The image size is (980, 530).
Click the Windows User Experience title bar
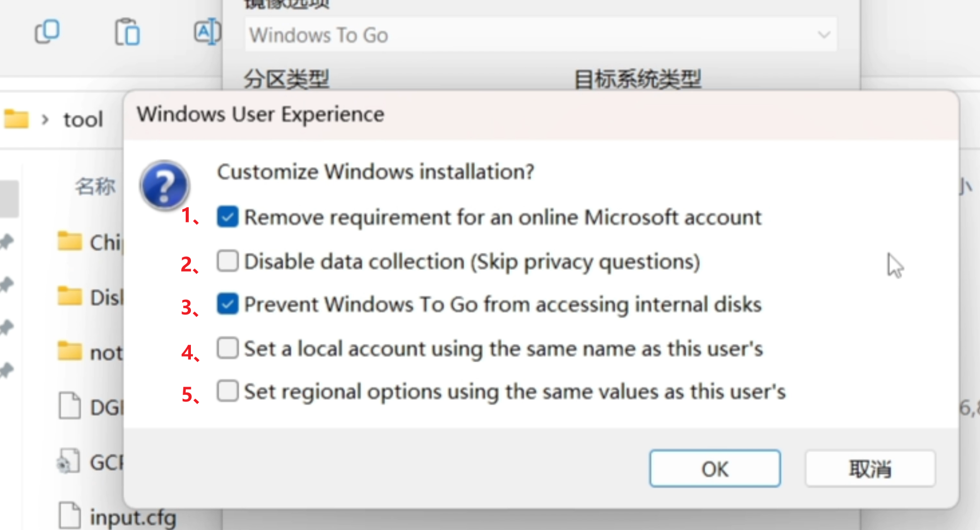click(x=541, y=114)
